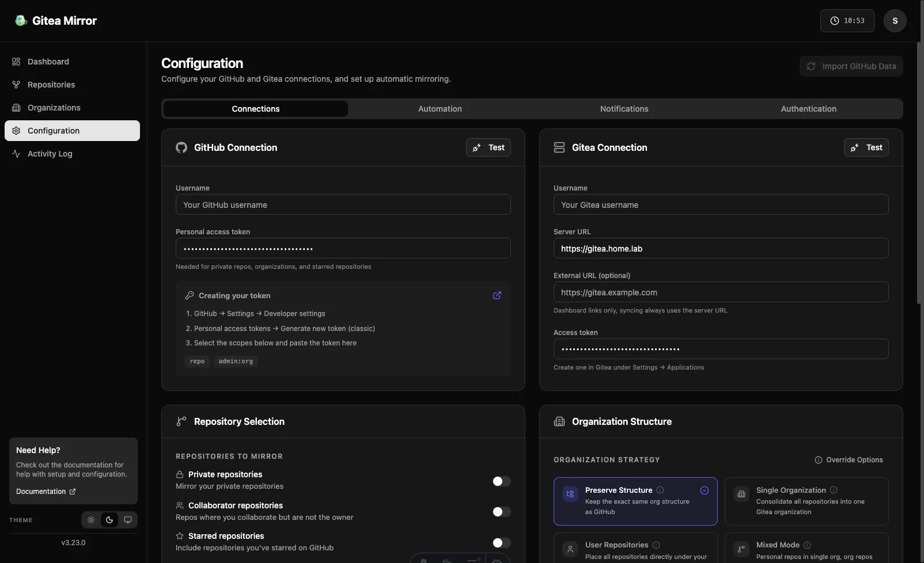Click the Preserve Structure card icon
Image resolution: width=924 pixels, height=563 pixels.
click(570, 494)
